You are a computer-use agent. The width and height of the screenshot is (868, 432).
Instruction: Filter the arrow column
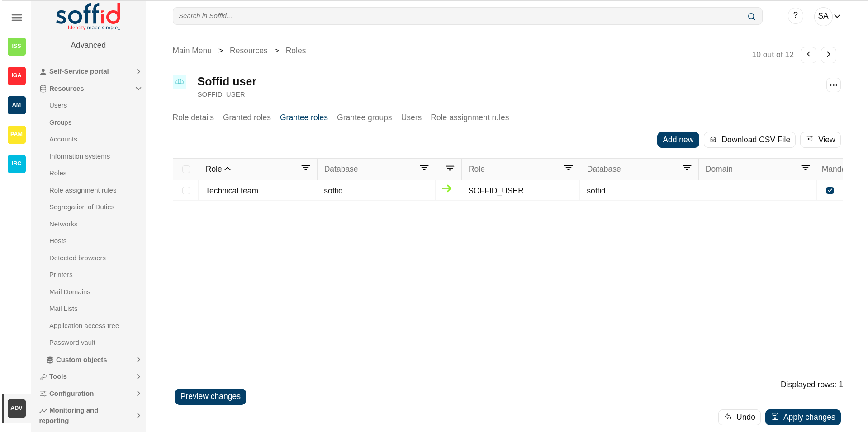[450, 168]
